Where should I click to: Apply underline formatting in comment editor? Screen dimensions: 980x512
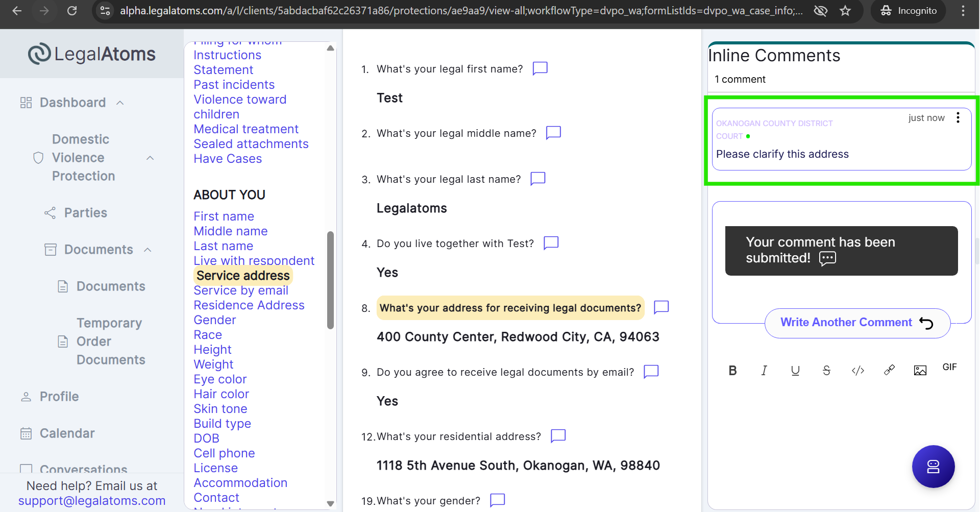click(795, 371)
